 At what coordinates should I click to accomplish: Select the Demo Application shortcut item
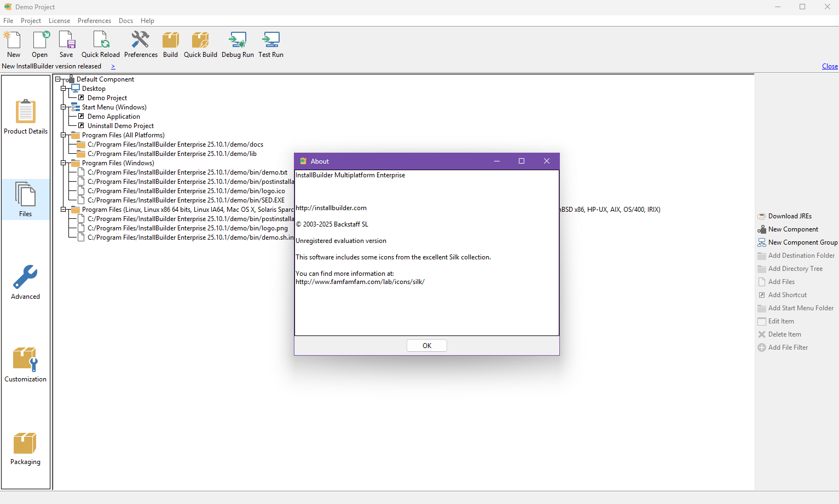(x=114, y=117)
